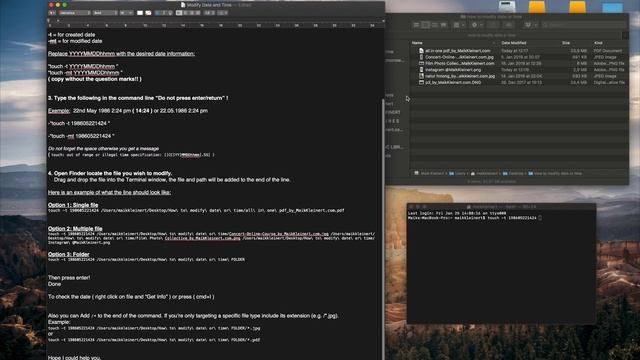Click the home folder in Finder path bar
The width and height of the screenshot is (640, 360).
[484, 173]
